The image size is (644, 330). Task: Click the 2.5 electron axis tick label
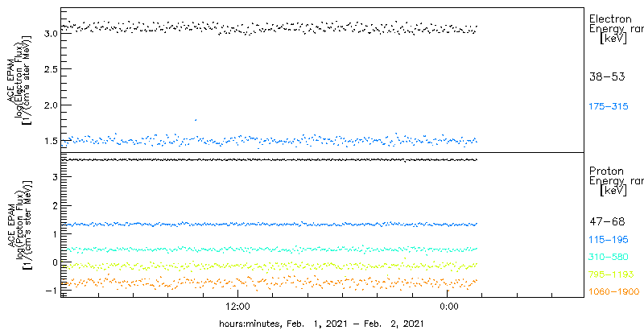tap(49, 69)
